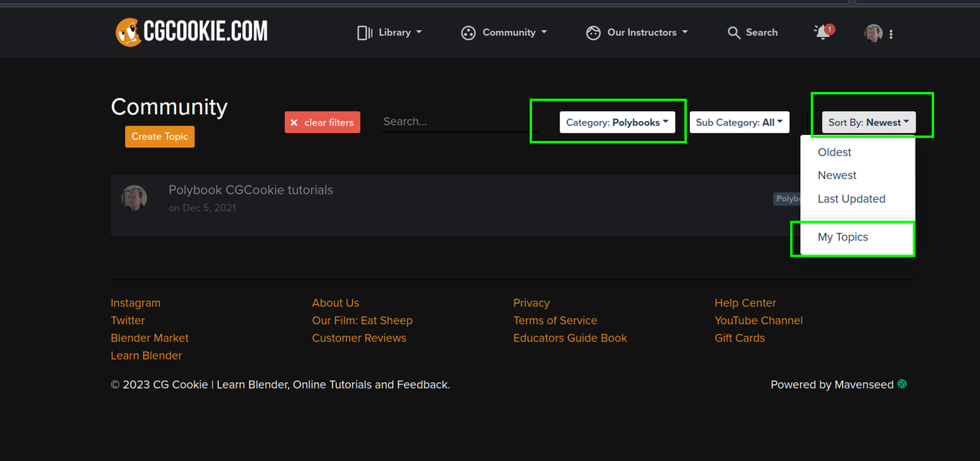Click the © 2023 CG Cookie copyright text
Viewport: 980px width, 461px height.
click(x=280, y=384)
